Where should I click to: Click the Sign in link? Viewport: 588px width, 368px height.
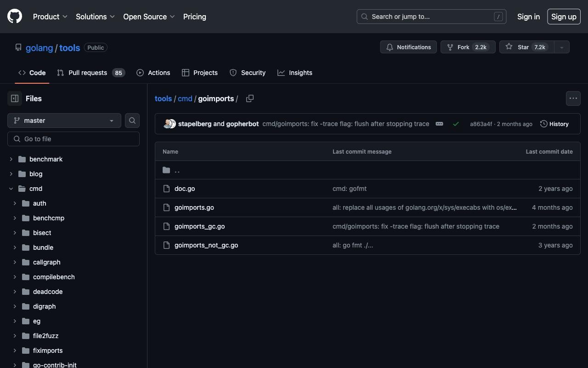(528, 17)
